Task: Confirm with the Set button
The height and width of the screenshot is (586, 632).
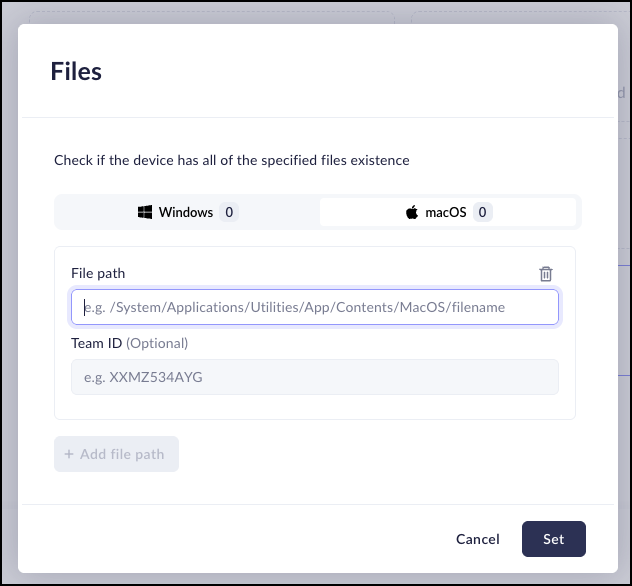Action: 553,539
